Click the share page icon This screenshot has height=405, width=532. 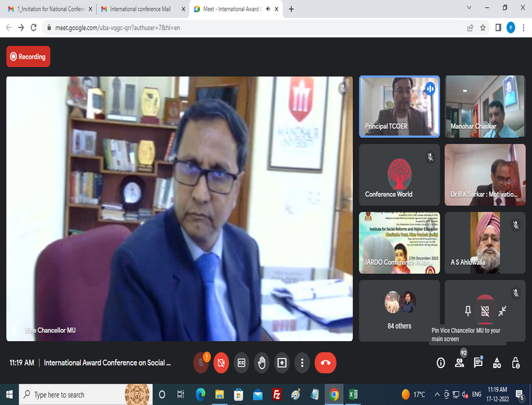470,28
